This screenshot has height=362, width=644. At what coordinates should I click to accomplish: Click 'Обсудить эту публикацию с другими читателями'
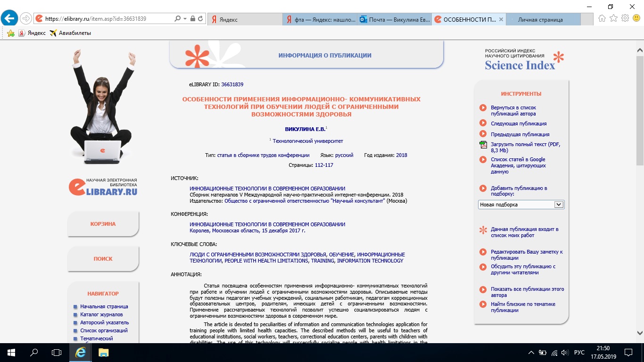523,270
